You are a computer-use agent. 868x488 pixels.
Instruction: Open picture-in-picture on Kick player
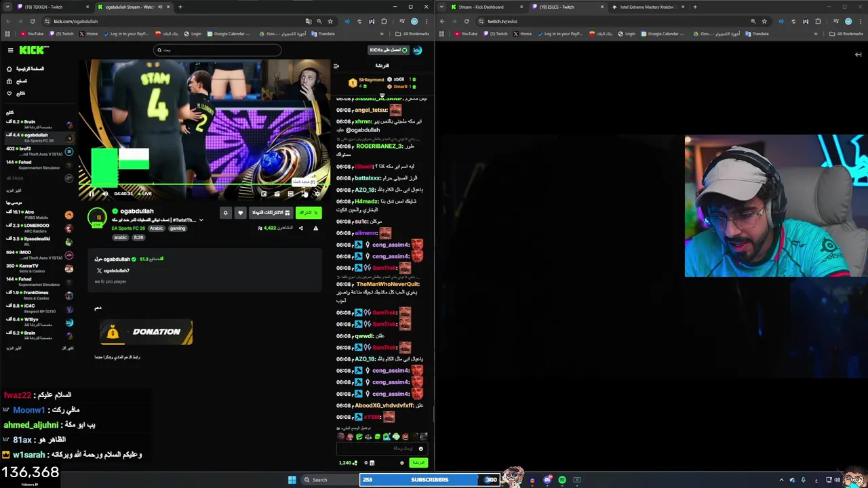tap(264, 194)
